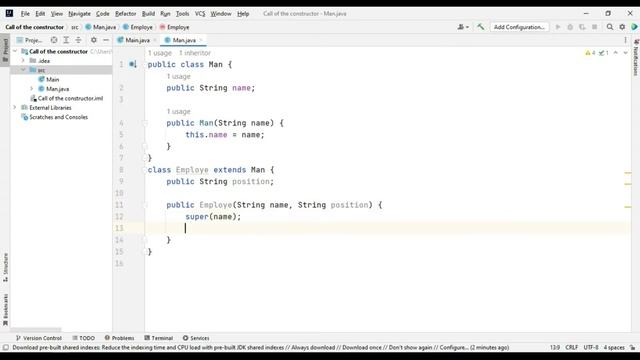Click Collapse All icon in Project panel
The image size is (640, 360).
click(78, 40)
